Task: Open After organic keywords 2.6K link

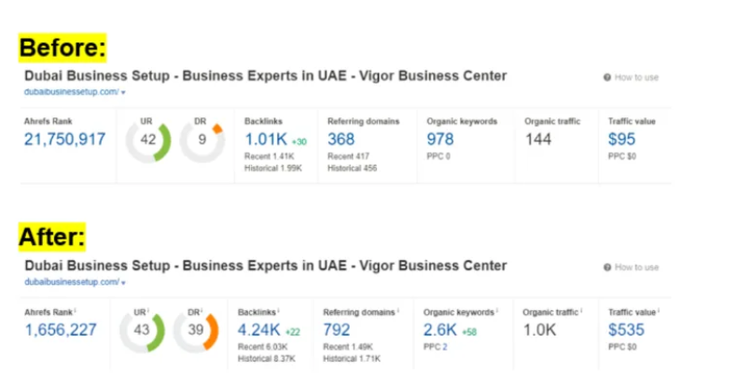Action: point(440,330)
